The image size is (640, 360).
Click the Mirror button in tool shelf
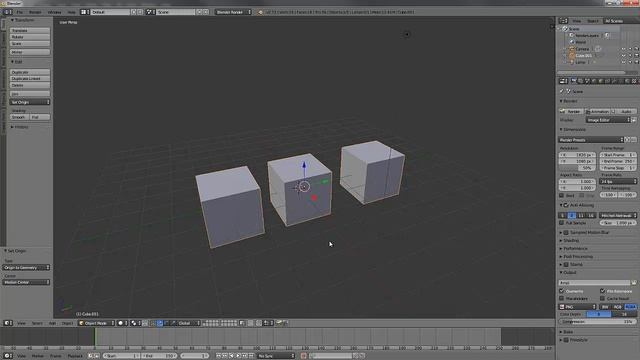pos(30,52)
